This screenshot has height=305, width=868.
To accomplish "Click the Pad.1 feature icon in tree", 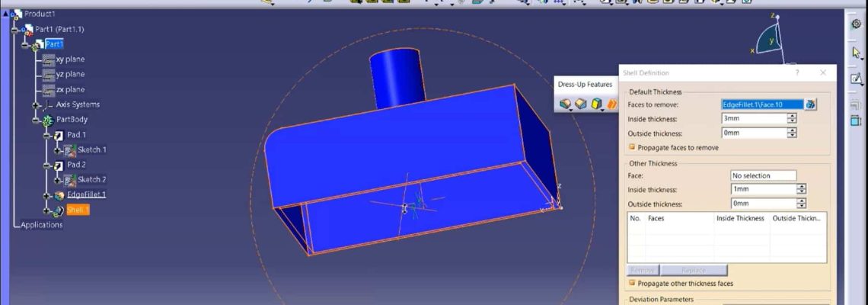I will (x=59, y=135).
